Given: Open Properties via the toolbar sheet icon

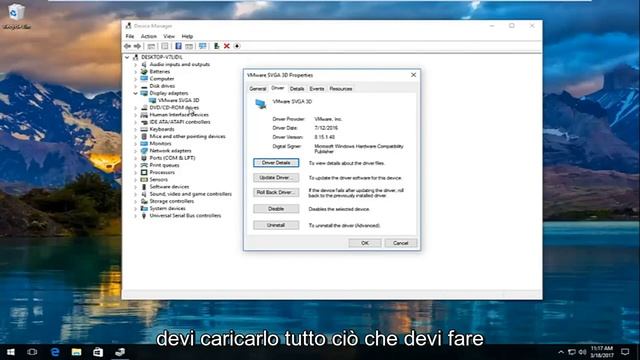Looking at the screenshot, I should [164, 46].
